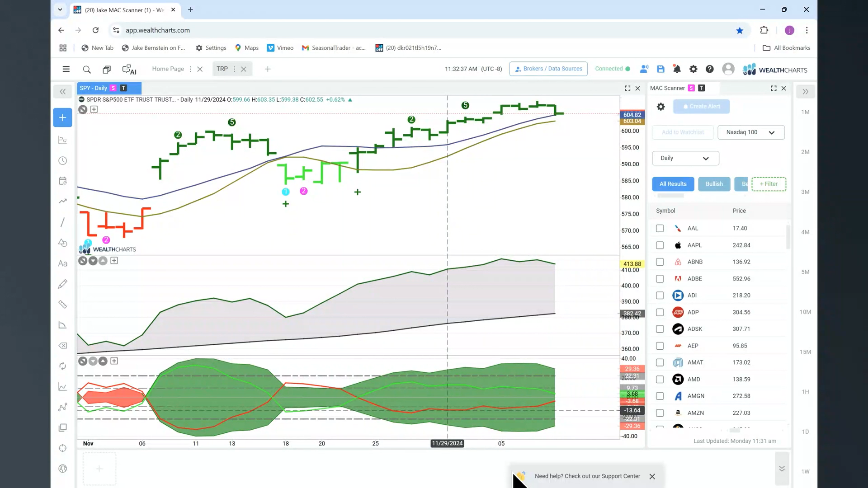868x488 pixels.
Task: Select the 1M timeframe on right sidebar
Action: (805, 112)
